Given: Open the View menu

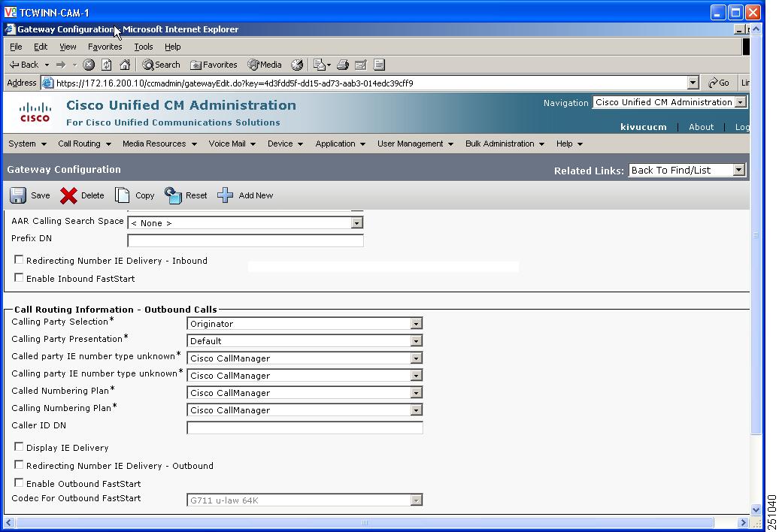Looking at the screenshot, I should [68, 47].
